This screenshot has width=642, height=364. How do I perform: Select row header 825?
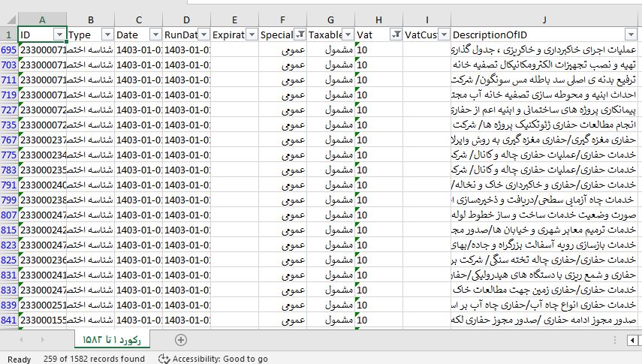9,260
